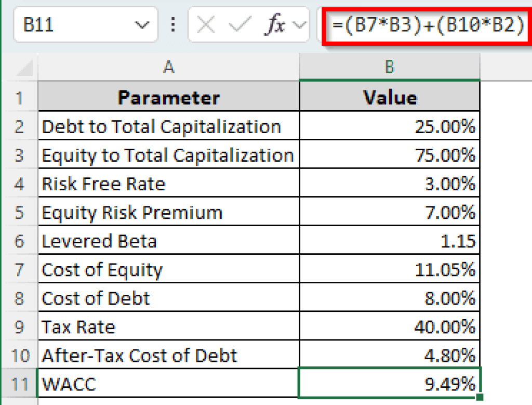Viewport: 532px width, 405px height.
Task: Select the 9.49% WACC value cell
Action: click(389, 384)
